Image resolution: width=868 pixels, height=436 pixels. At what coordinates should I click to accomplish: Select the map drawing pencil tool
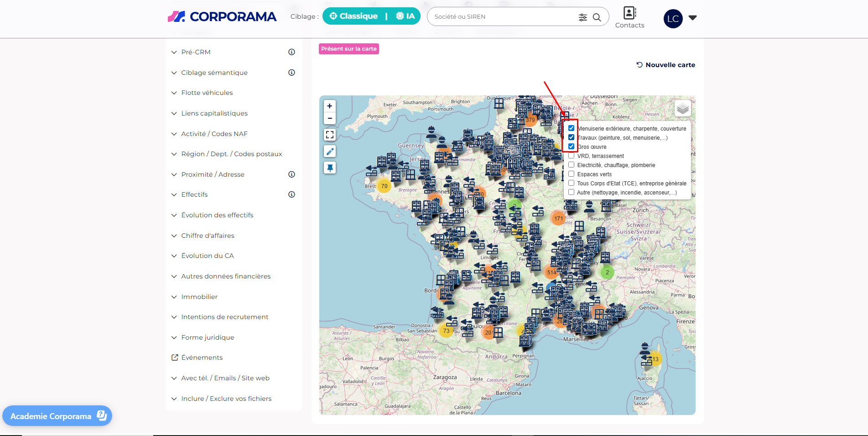click(x=329, y=151)
